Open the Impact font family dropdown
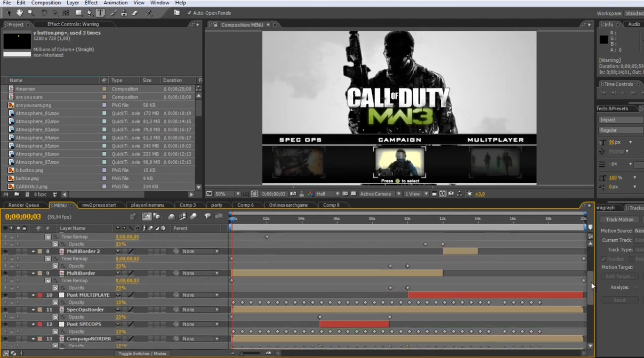 click(620, 120)
